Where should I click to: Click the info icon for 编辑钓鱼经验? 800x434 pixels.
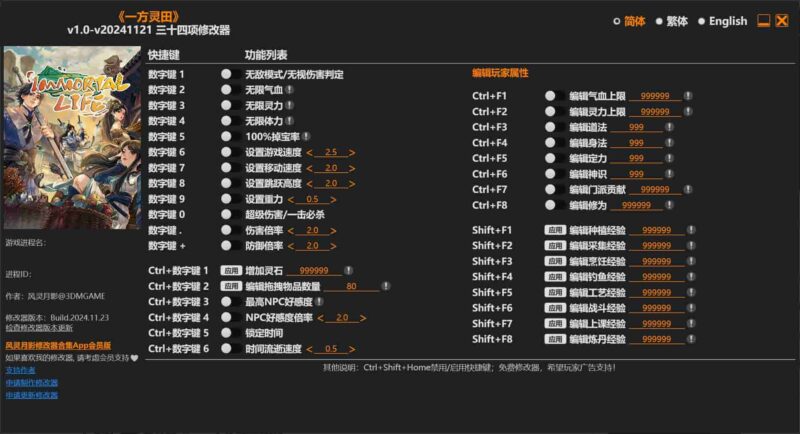[x=691, y=276]
